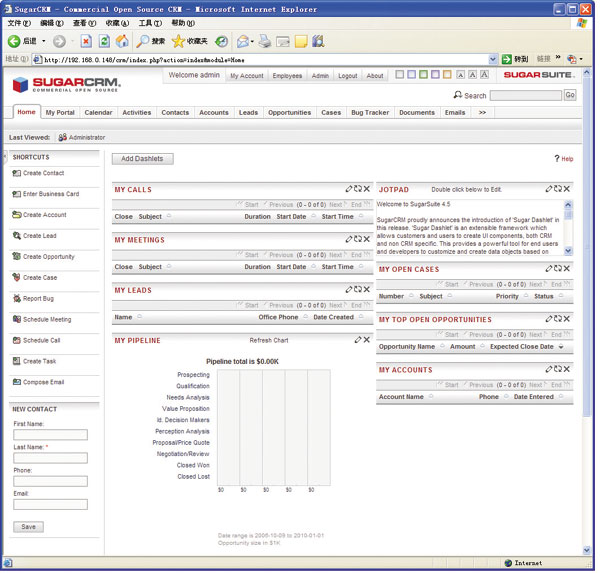The height and width of the screenshot is (573, 600).
Task: Click the IE Refresh page icon
Action: tap(104, 42)
